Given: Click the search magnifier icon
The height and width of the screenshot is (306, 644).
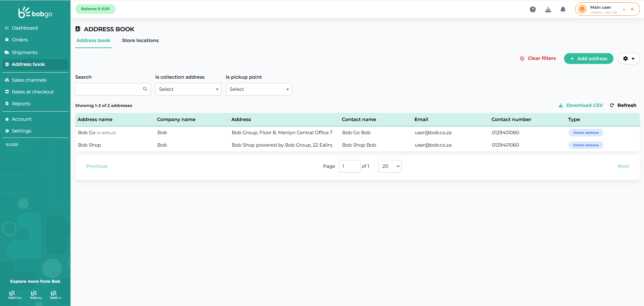Looking at the screenshot, I should [x=145, y=89].
